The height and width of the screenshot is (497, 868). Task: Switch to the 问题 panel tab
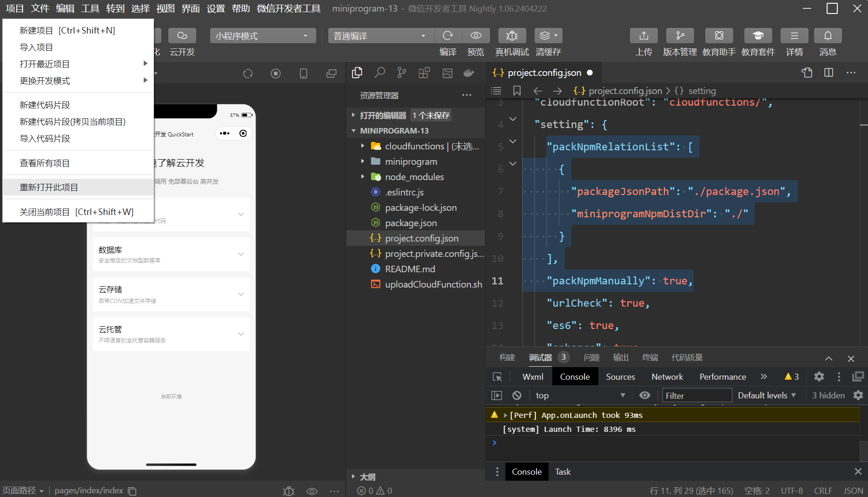[x=591, y=357]
